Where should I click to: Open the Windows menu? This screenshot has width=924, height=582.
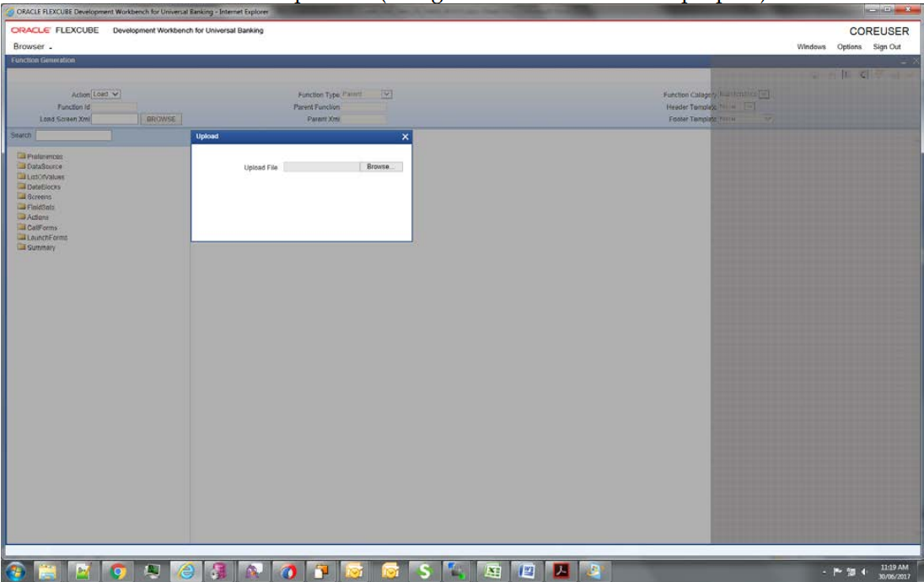pyautogui.click(x=811, y=46)
